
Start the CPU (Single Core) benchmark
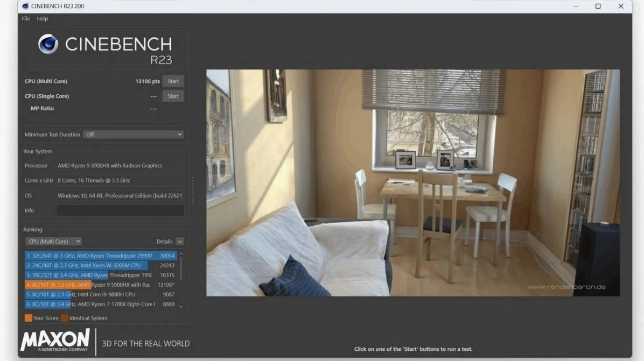pos(173,96)
